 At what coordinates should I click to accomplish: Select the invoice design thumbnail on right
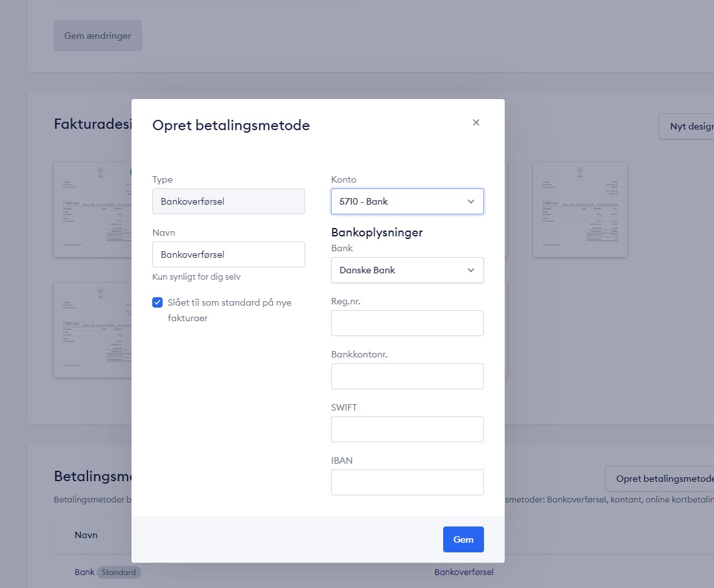coord(580,210)
